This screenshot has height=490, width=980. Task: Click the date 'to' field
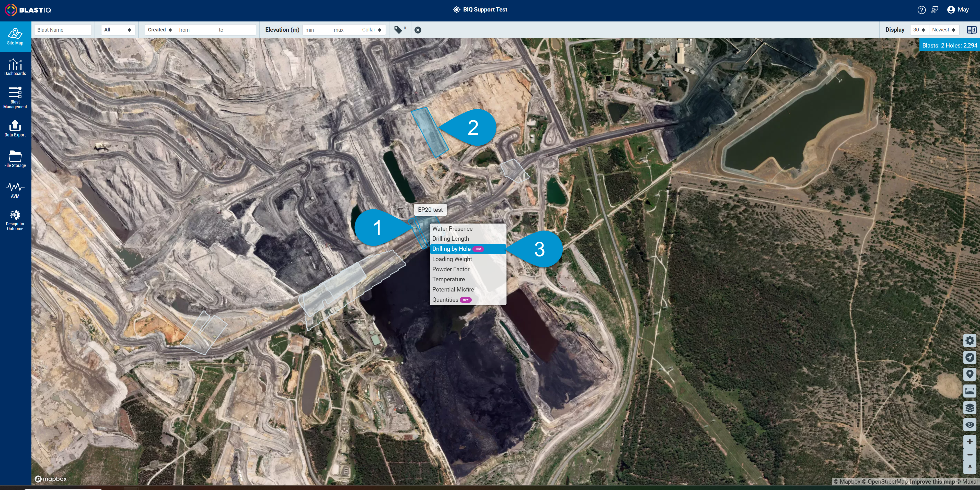[x=236, y=30]
